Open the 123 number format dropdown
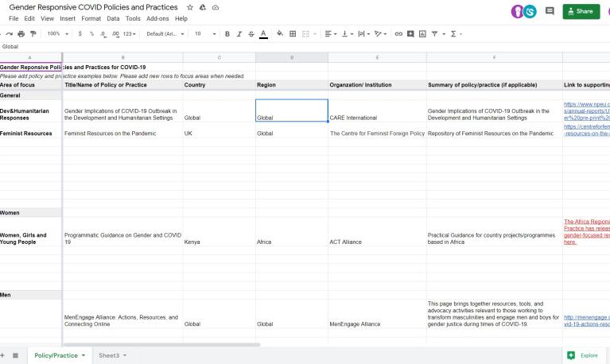This screenshot has width=610, height=364. click(x=129, y=34)
